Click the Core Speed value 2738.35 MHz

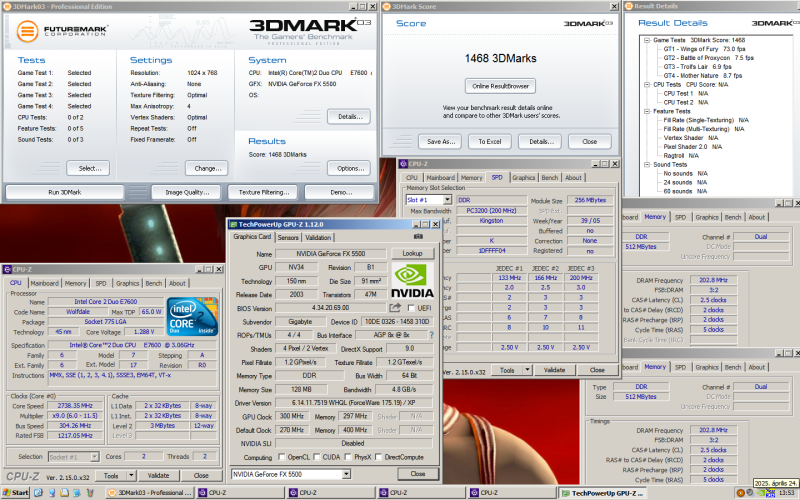click(x=75, y=406)
